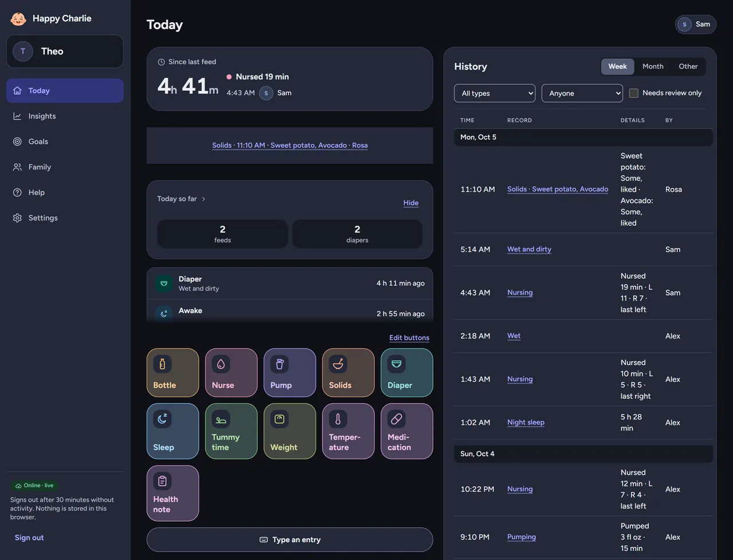
Task: Expand the Today so far chevron
Action: (203, 199)
